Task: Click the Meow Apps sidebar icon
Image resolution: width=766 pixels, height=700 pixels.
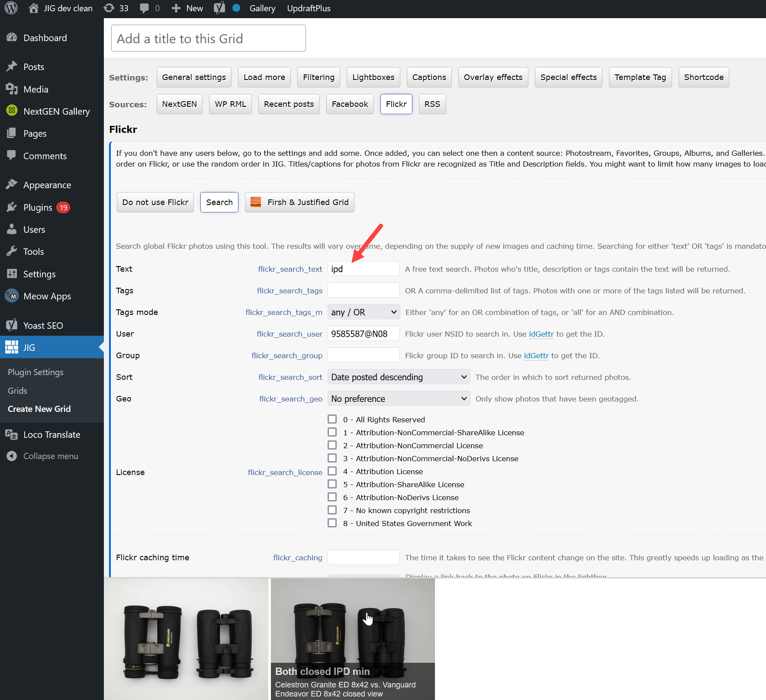Action: (x=12, y=296)
